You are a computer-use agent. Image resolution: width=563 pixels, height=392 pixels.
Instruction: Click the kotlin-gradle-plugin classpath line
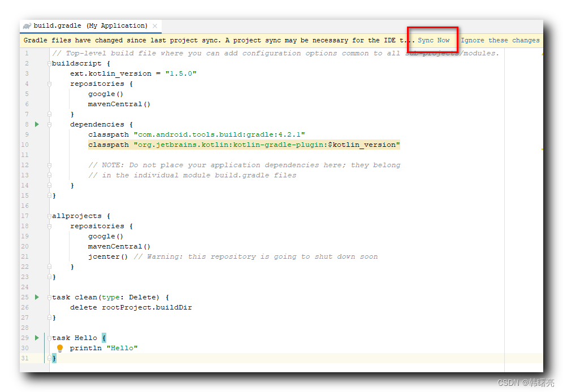[x=244, y=145]
